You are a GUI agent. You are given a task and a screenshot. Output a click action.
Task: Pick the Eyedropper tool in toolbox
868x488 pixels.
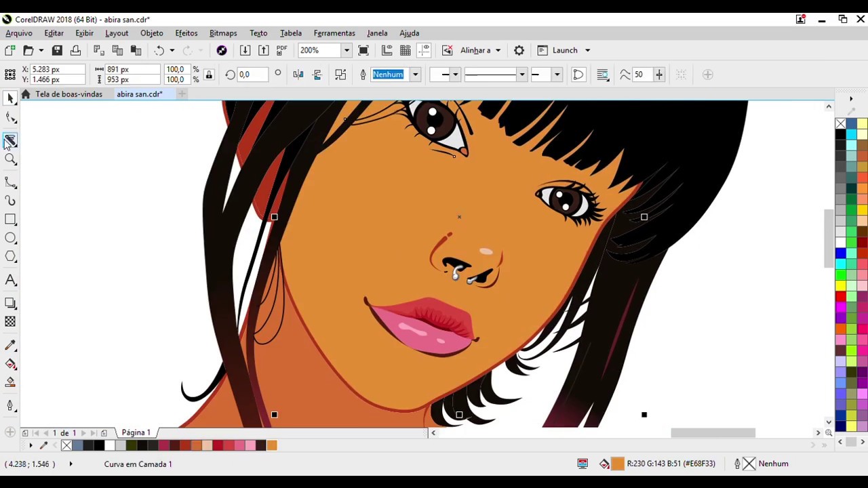click(10, 345)
